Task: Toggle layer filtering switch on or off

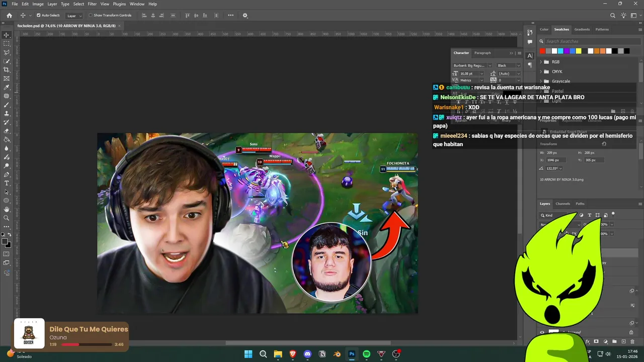Action: [613, 215]
